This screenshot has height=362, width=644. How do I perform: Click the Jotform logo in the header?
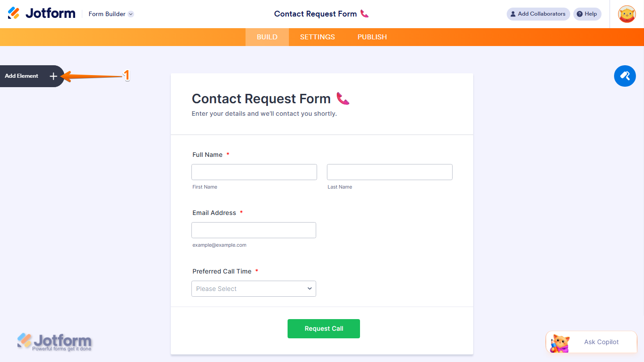(x=42, y=13)
